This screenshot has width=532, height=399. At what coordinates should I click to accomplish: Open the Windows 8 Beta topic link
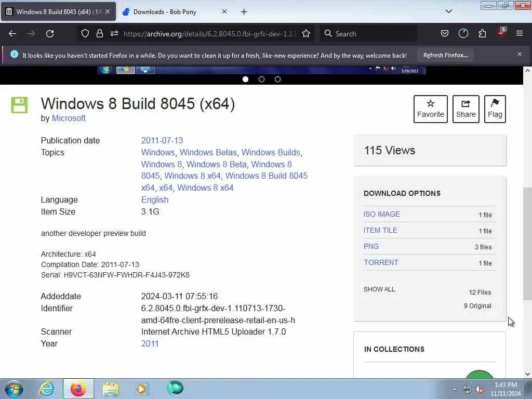coord(217,164)
